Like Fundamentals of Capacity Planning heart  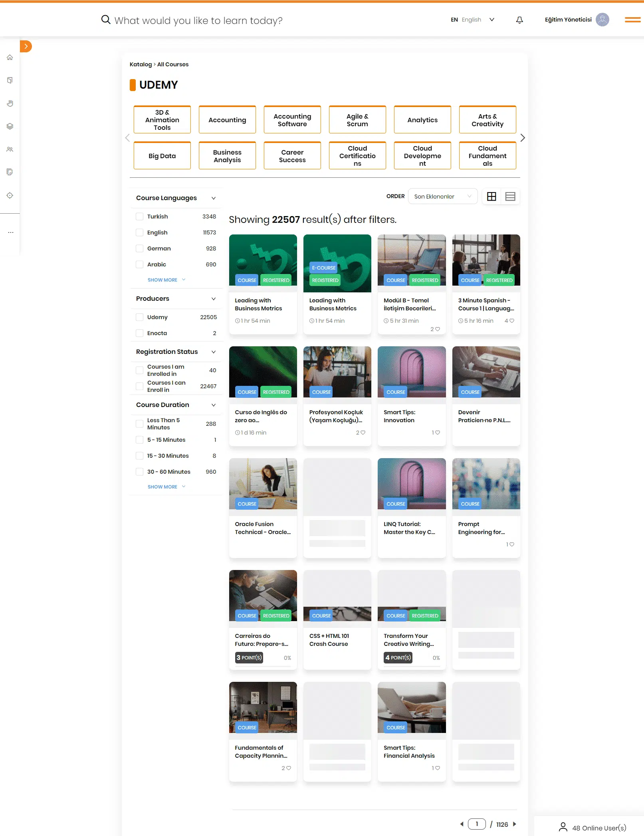(289, 768)
